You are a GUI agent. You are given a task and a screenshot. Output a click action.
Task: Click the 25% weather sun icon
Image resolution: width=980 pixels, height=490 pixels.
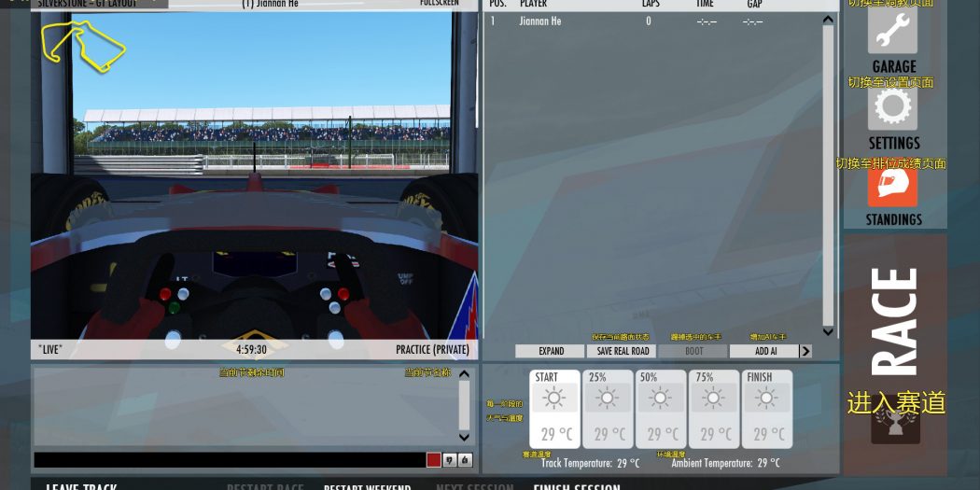(608, 399)
